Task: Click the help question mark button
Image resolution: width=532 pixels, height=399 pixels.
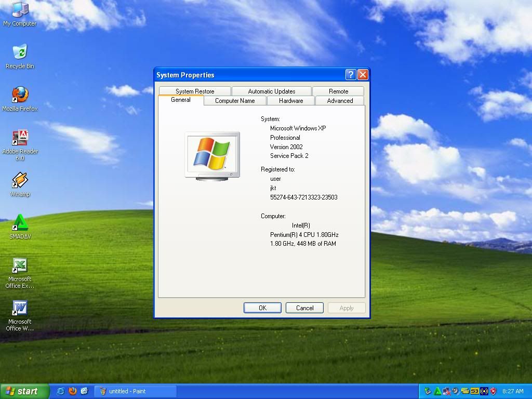Action: [x=351, y=75]
